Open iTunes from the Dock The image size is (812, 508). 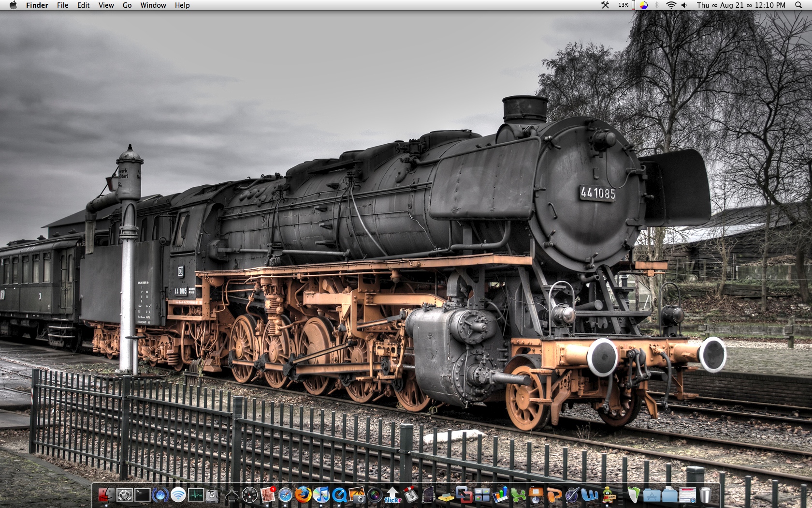pos(321,495)
